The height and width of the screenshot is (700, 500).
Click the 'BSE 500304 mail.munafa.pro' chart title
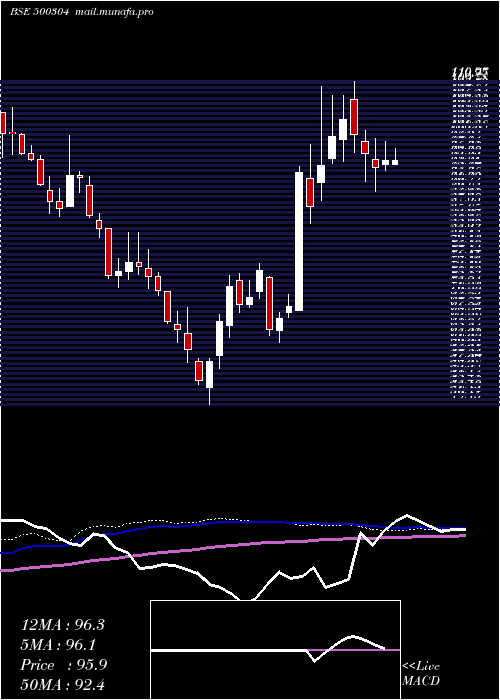coord(82,12)
